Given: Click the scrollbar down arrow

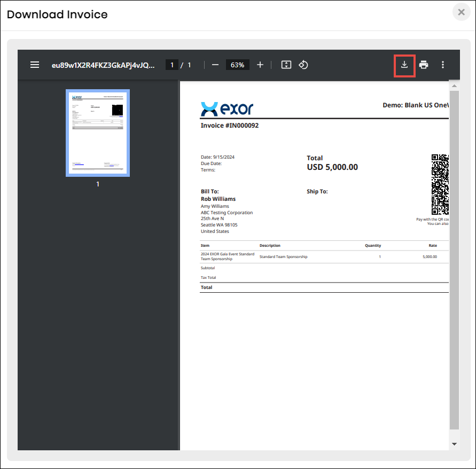Looking at the screenshot, I should coord(454,443).
